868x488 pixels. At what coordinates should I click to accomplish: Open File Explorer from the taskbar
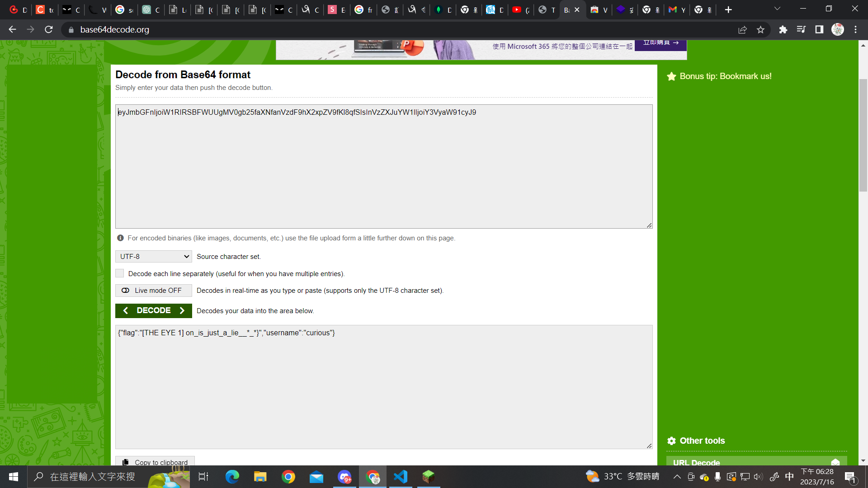pos(260,477)
